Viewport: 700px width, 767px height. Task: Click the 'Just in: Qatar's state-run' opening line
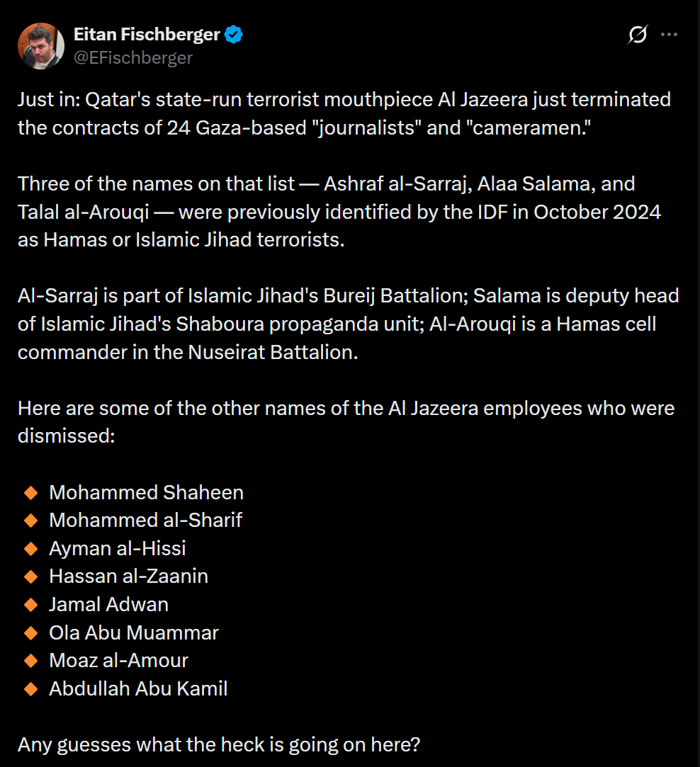[344, 99]
